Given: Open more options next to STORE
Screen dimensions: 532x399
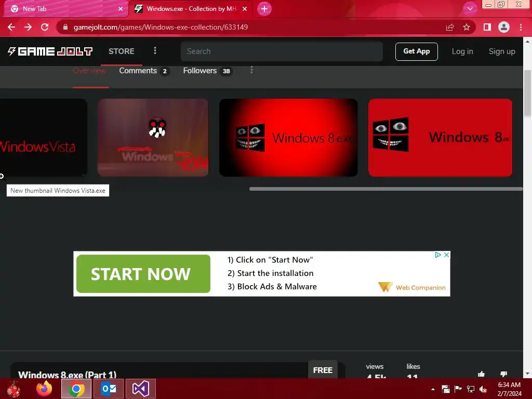Looking at the screenshot, I should (155, 50).
